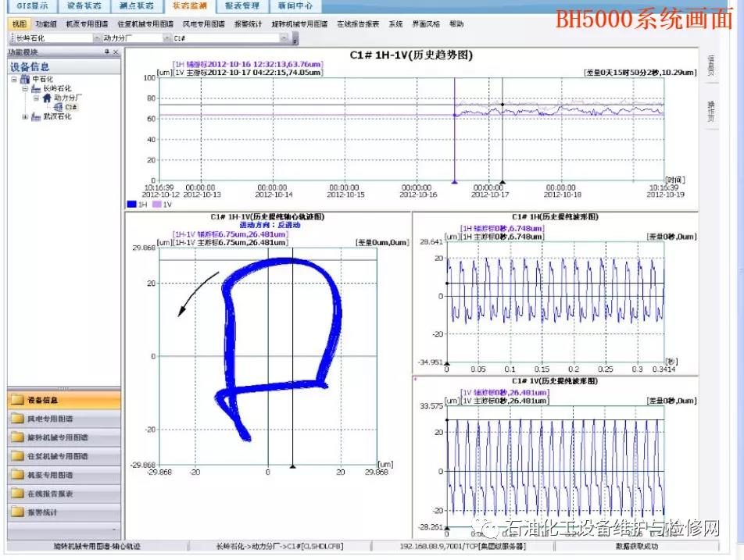Click the pin icon on 功能模块 panel
This screenshot has width=744, height=560.
coord(107,52)
